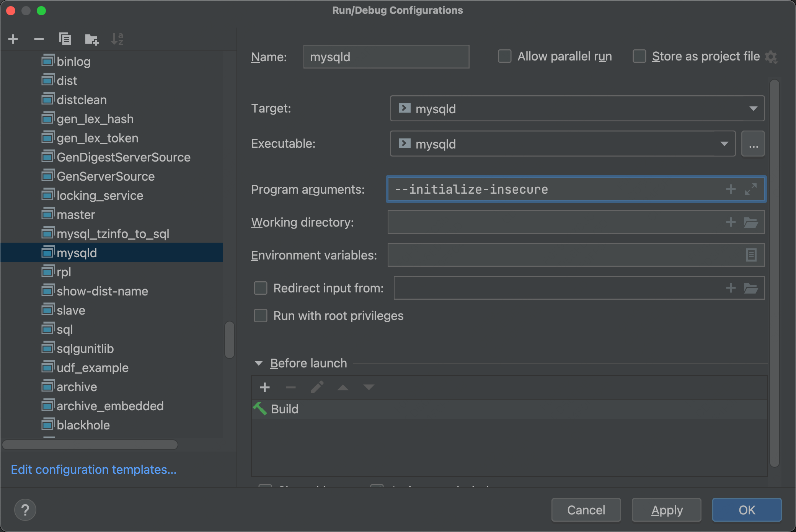The height and width of the screenshot is (532, 796).
Task: Select gen_lex_hash in configuration list
Action: coord(95,119)
